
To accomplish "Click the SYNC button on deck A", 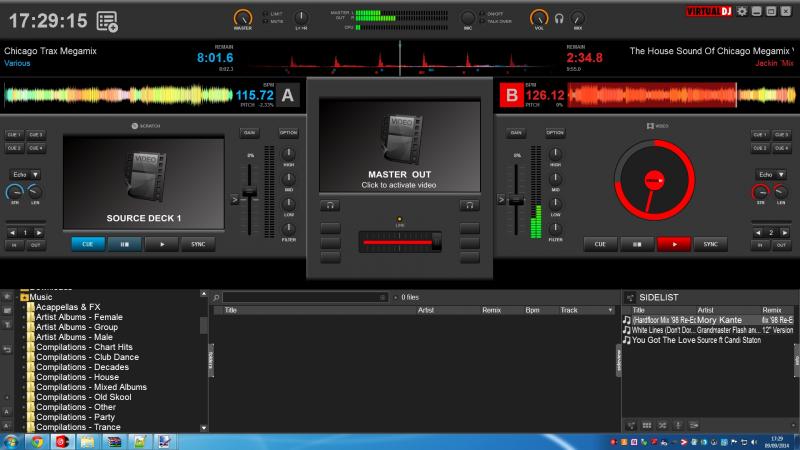I will tap(197, 243).
